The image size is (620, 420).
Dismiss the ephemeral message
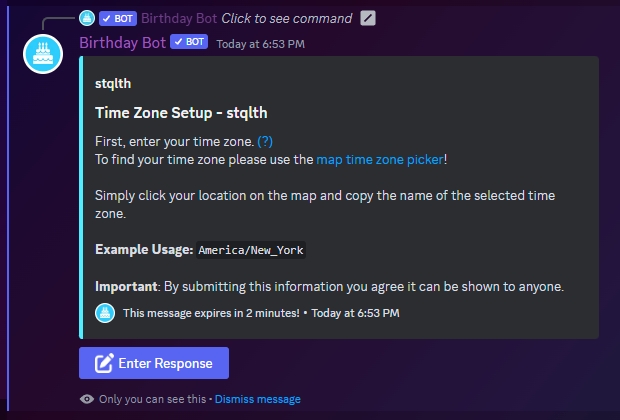pyautogui.click(x=257, y=399)
